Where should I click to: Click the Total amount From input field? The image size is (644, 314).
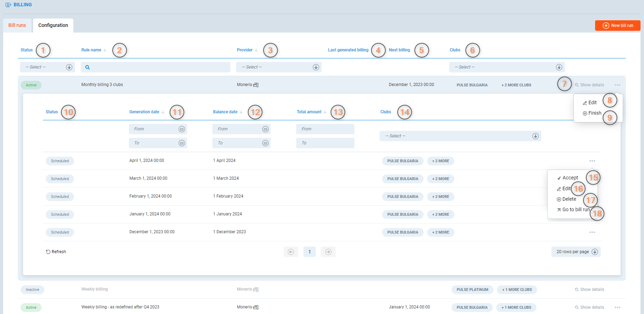click(x=325, y=129)
